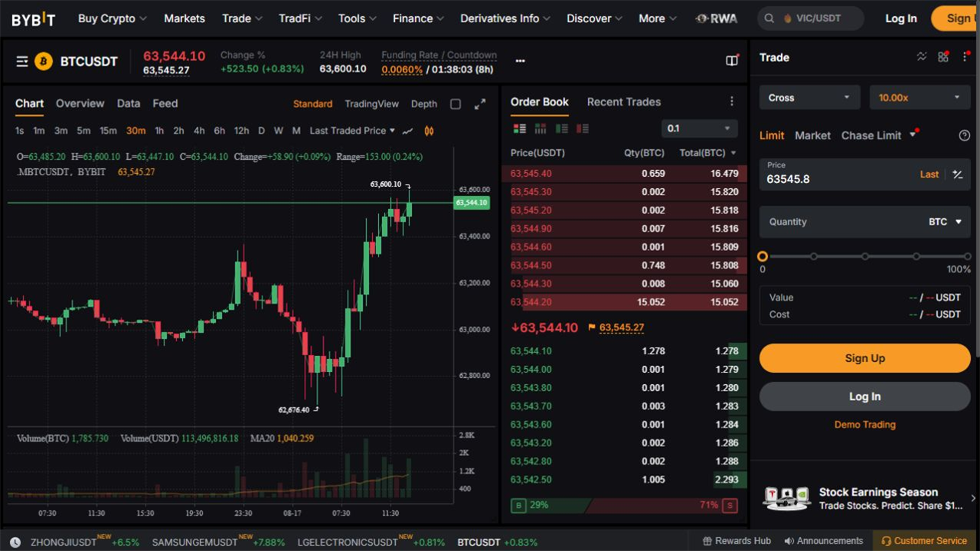Switch chart to Depth view
The width and height of the screenshot is (980, 551).
click(424, 104)
